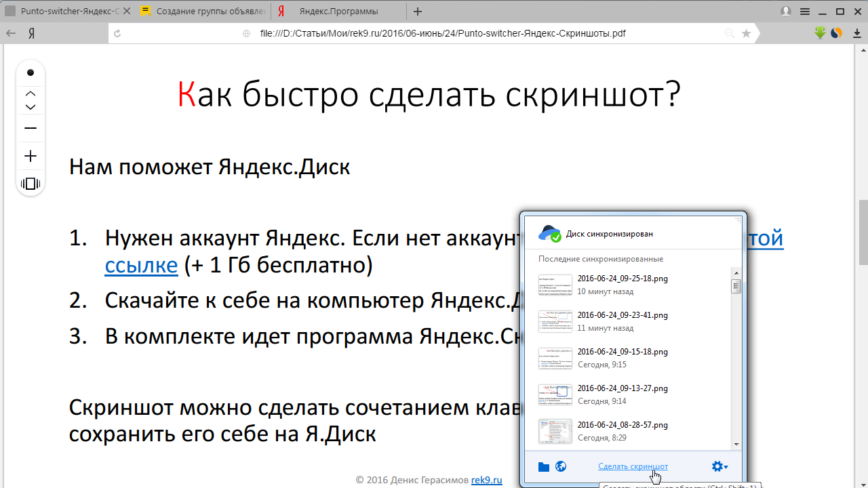The width and height of the screenshot is (868, 488).
Task: Switch to the Создание группы объявлений tab
Action: coord(203,12)
